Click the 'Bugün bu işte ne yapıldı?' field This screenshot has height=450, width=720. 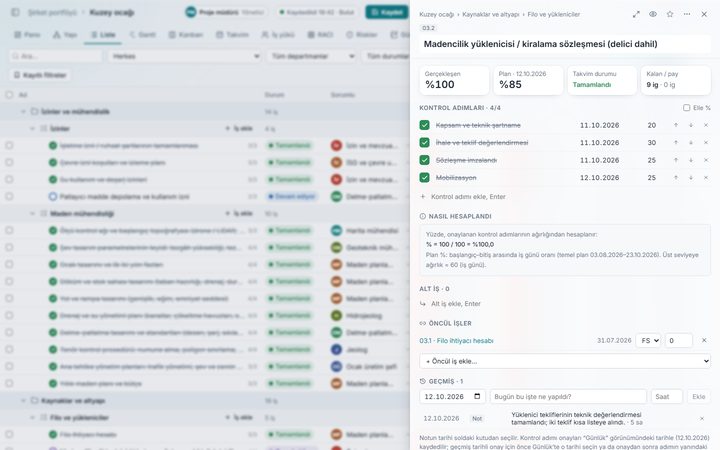(568, 397)
